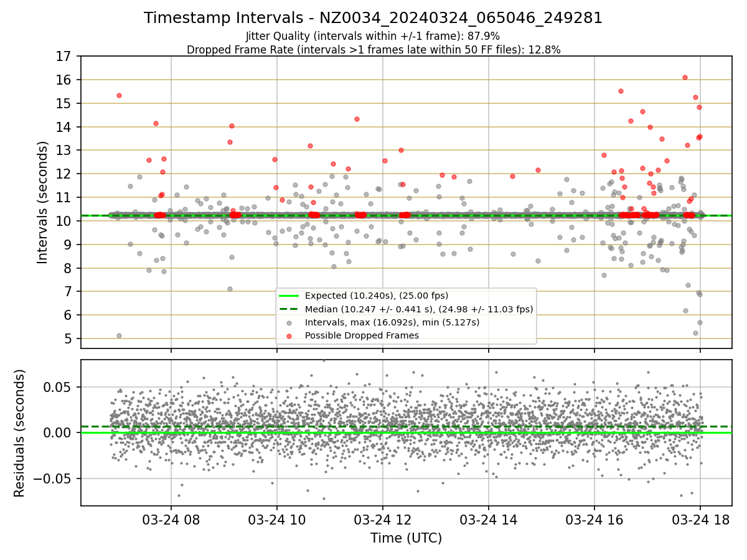The height and width of the screenshot is (560, 747).
Task: Click the y-axis tick label '6'
Action: click(68, 315)
